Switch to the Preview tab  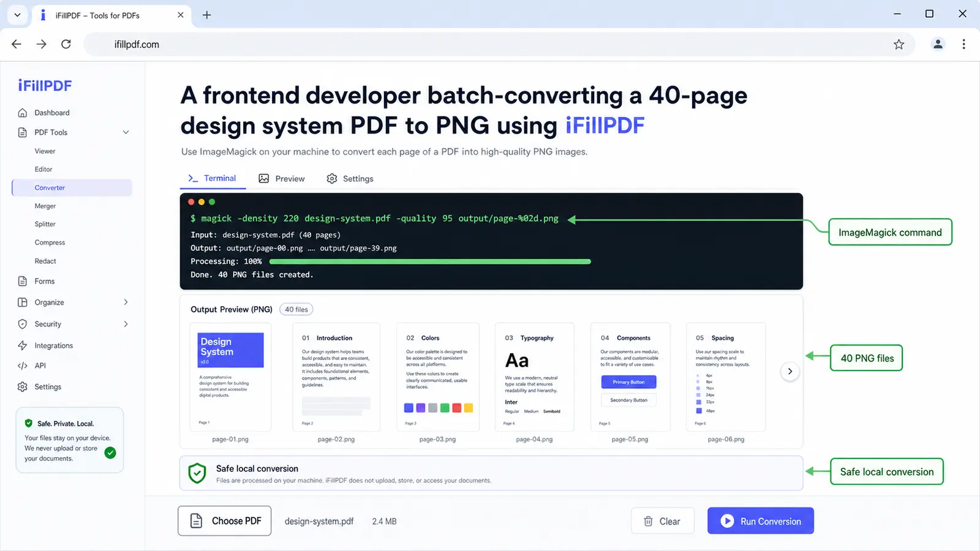tap(282, 178)
